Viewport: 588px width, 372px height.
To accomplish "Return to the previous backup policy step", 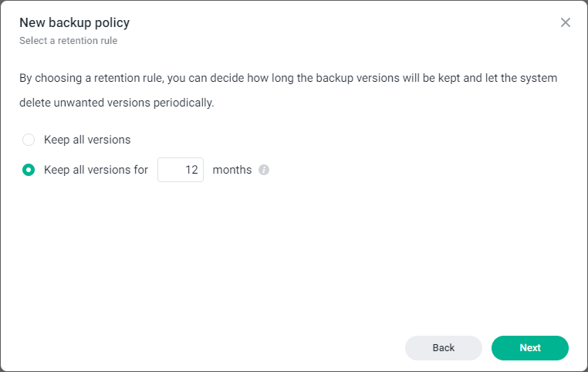I will [444, 348].
